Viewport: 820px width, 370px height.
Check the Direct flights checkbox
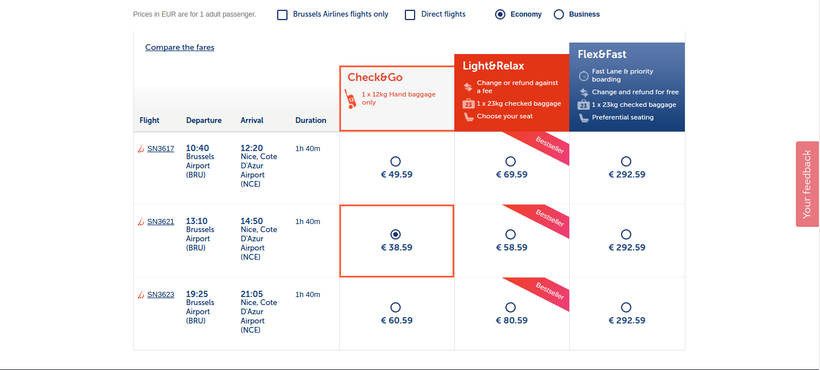pos(410,15)
